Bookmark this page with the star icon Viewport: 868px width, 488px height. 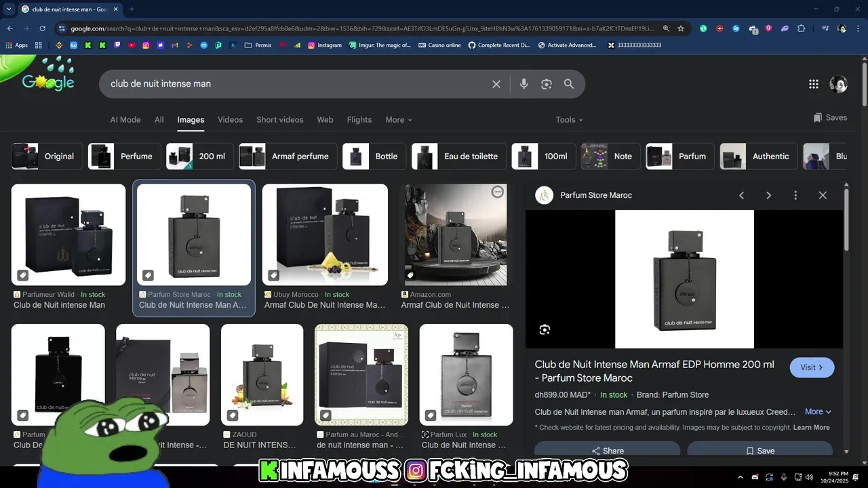tap(681, 28)
